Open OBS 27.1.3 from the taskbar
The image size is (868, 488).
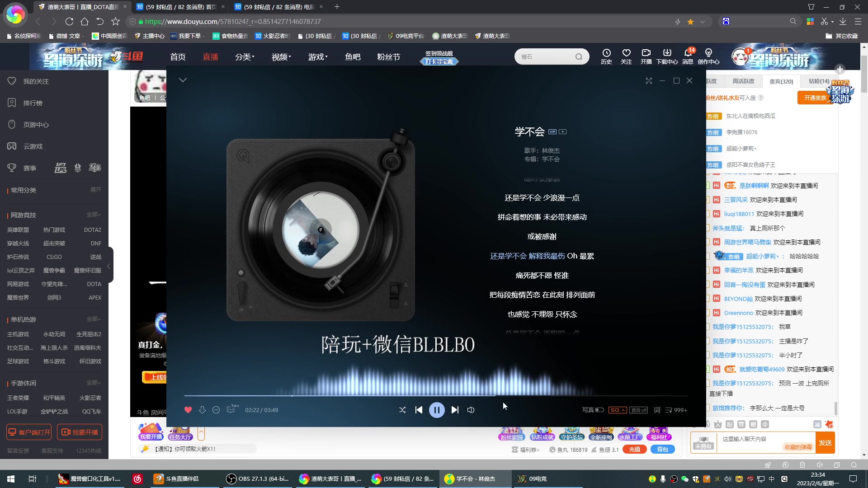pyautogui.click(x=258, y=479)
